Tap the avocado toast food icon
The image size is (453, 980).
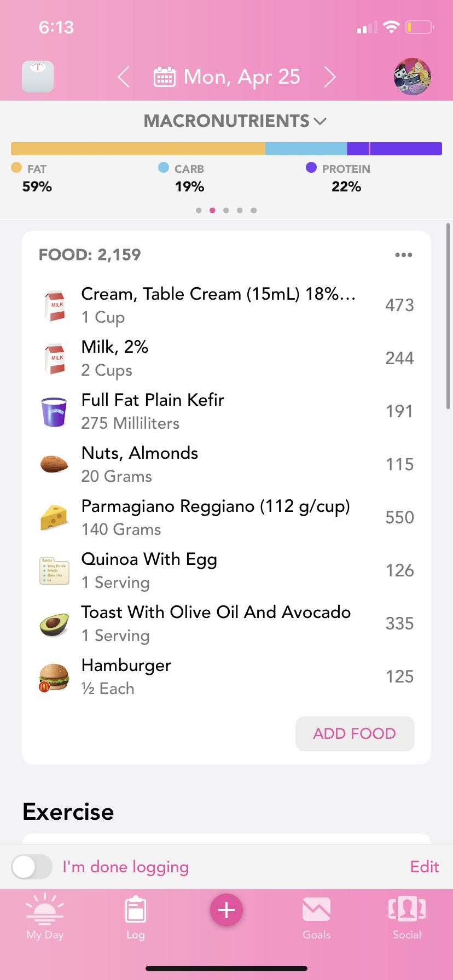(x=54, y=624)
